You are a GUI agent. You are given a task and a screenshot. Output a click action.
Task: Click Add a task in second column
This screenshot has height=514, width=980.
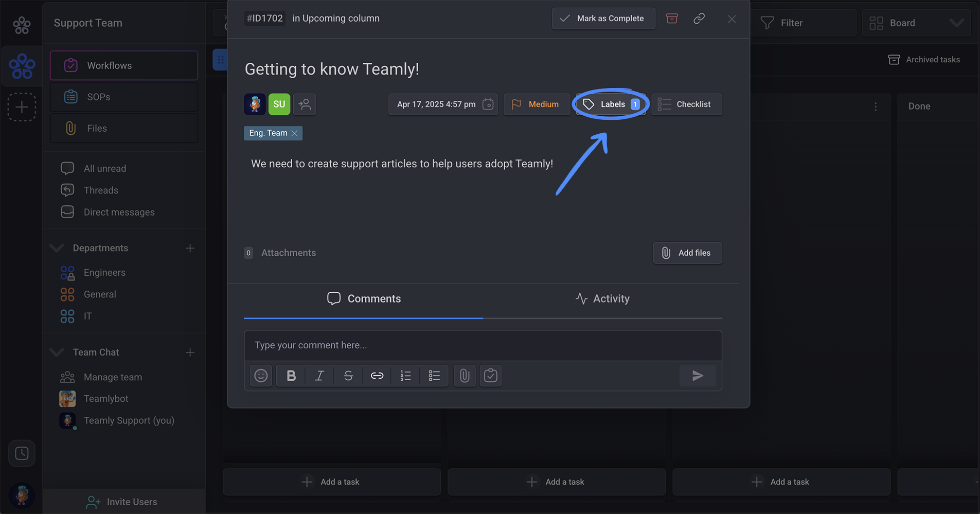click(x=556, y=482)
